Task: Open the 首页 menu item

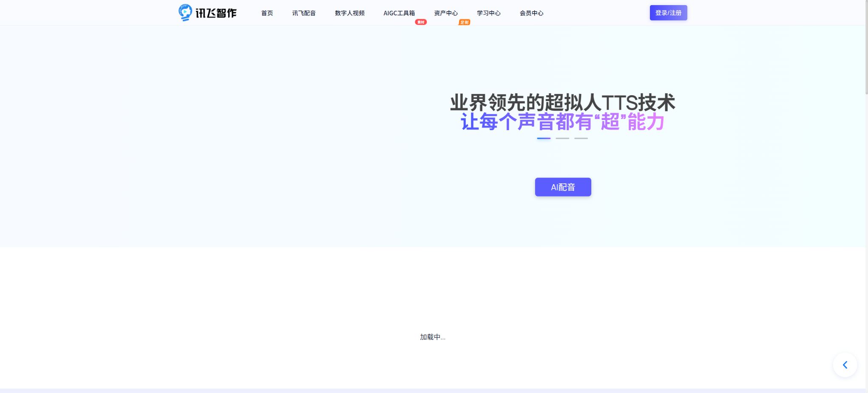Action: (x=267, y=13)
